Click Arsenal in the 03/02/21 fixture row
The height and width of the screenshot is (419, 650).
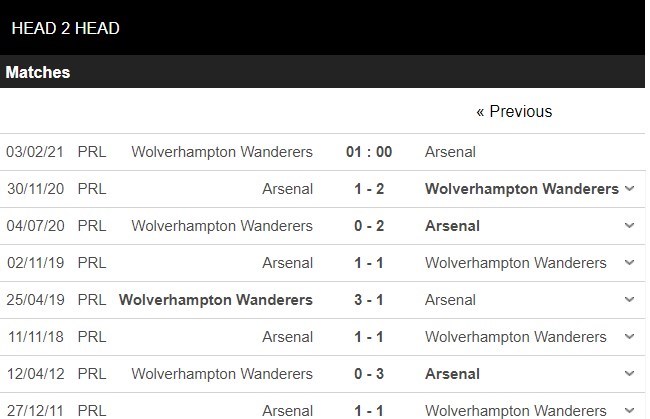click(x=450, y=152)
